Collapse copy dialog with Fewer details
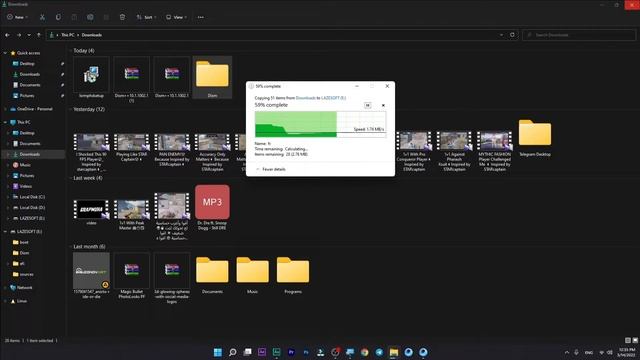The height and width of the screenshot is (360, 640). pos(271,169)
